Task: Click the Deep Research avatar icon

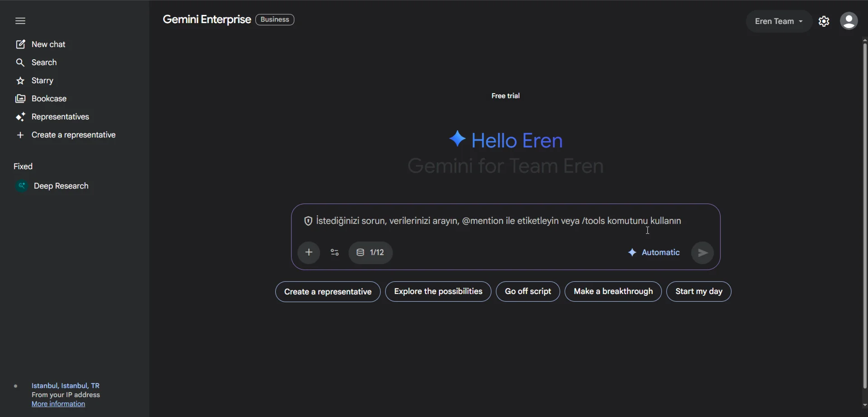Action: click(22, 186)
